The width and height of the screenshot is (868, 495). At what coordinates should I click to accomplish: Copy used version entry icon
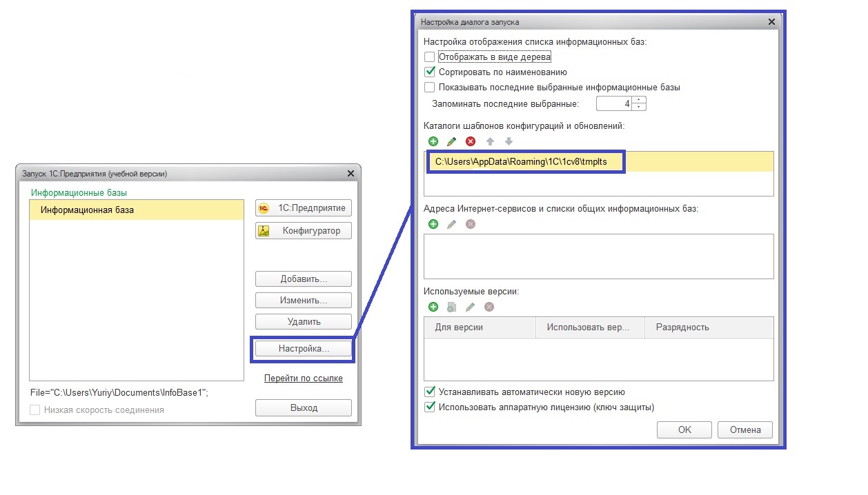click(452, 307)
